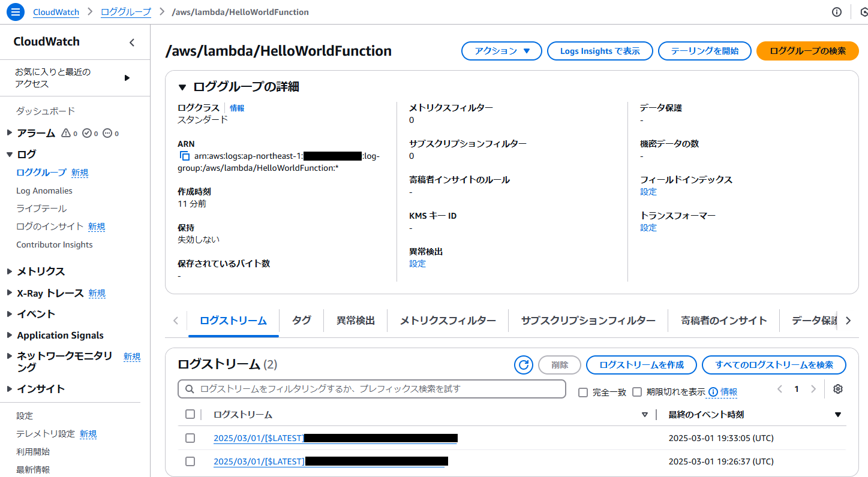Click Logs Insights で表示 button
The image size is (868, 477).
pyautogui.click(x=600, y=51)
